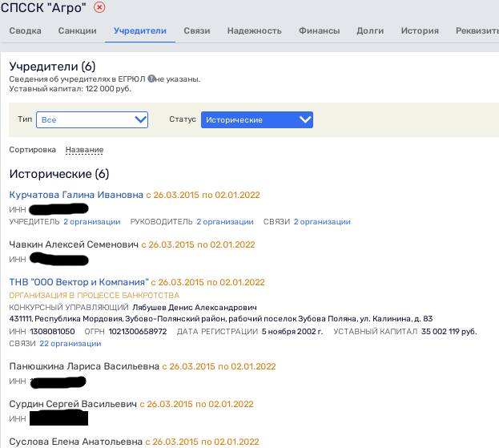Expand the Тип dropdown showing Все
Image resolution: width=499 pixels, height=448 pixels.
coord(92,119)
